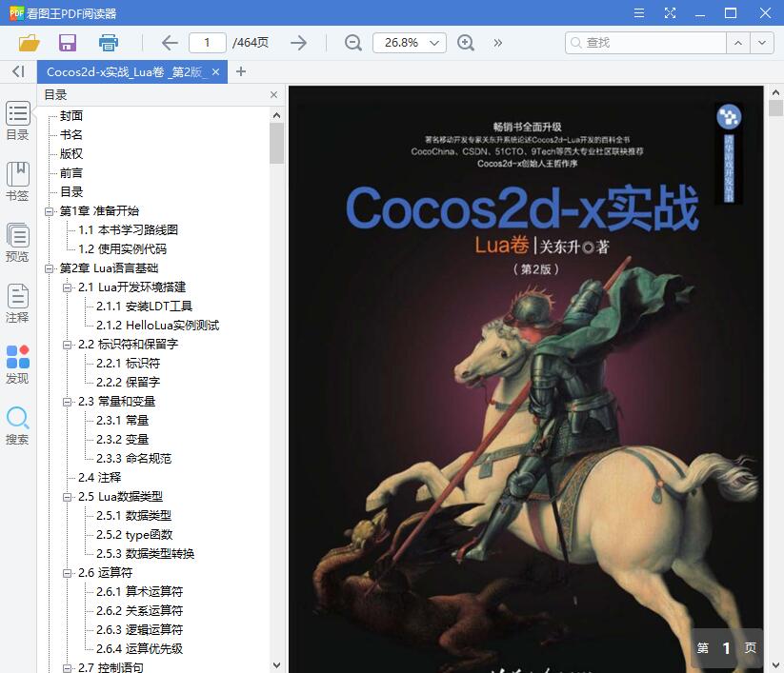Collapse 2.6 运算符 node
Viewport: 784px width, 673px height.
(67, 574)
